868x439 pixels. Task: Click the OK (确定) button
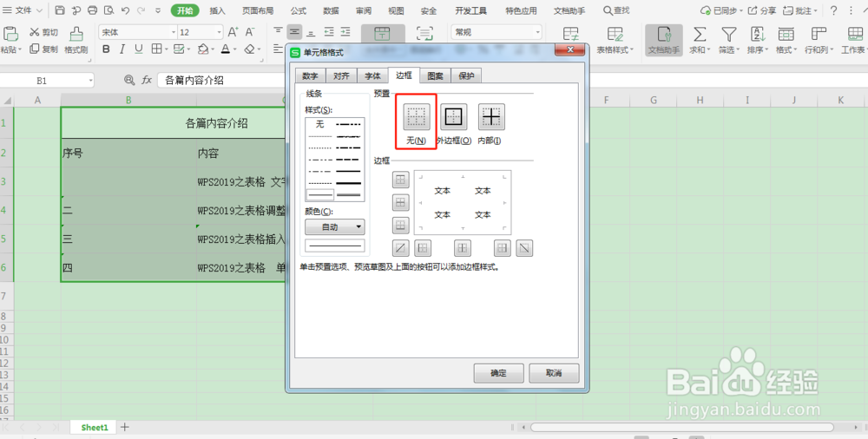pyautogui.click(x=498, y=373)
